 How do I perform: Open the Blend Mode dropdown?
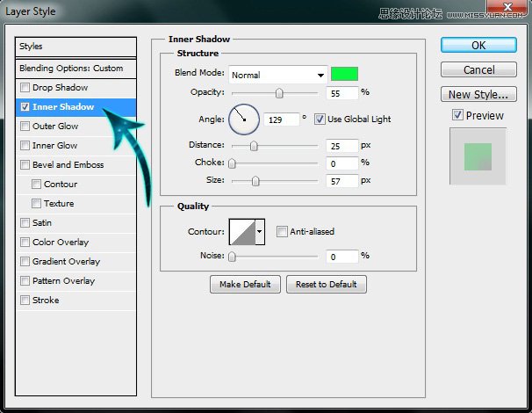point(278,75)
